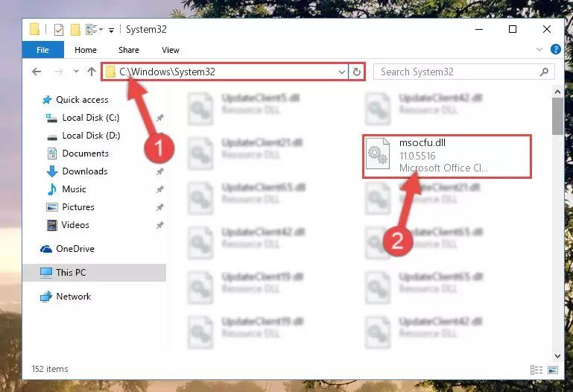This screenshot has width=573, height=392.
Task: Open the recent locations dropdown
Action: (x=76, y=72)
